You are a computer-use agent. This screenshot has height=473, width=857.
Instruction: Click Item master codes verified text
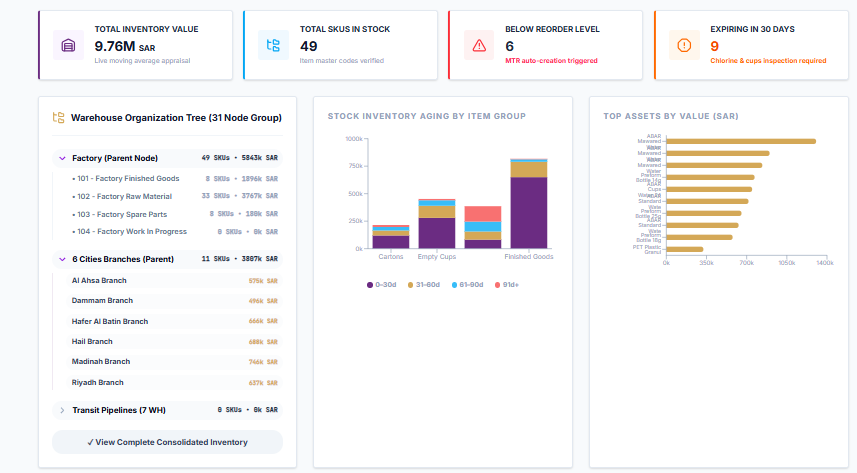tap(342, 61)
